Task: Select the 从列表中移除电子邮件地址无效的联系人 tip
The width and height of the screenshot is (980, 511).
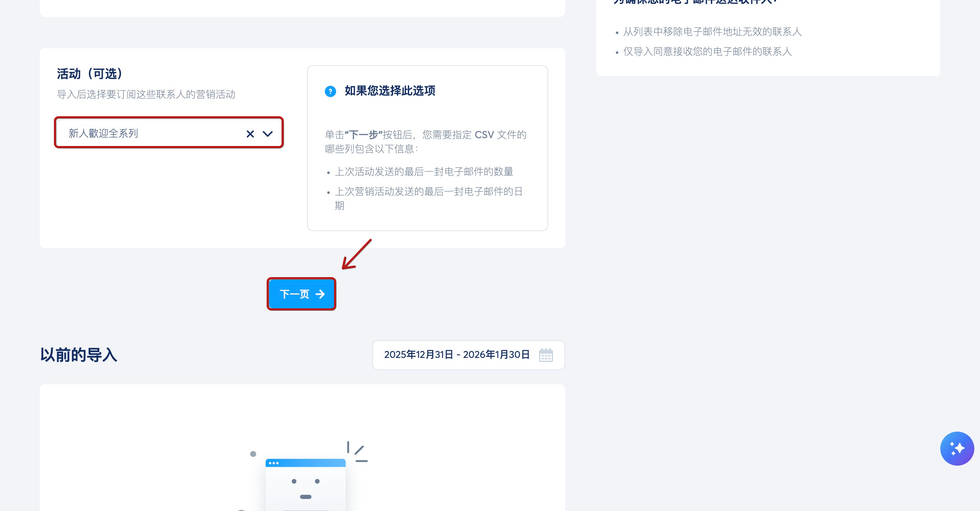Action: point(712,32)
